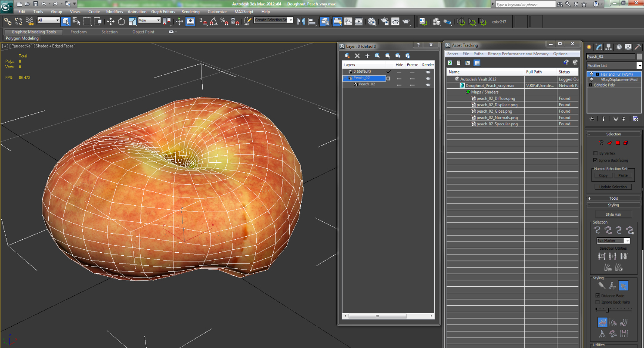This screenshot has height=348, width=644.
Task: Open the View reference coordinate dropdown
Action: [149, 20]
